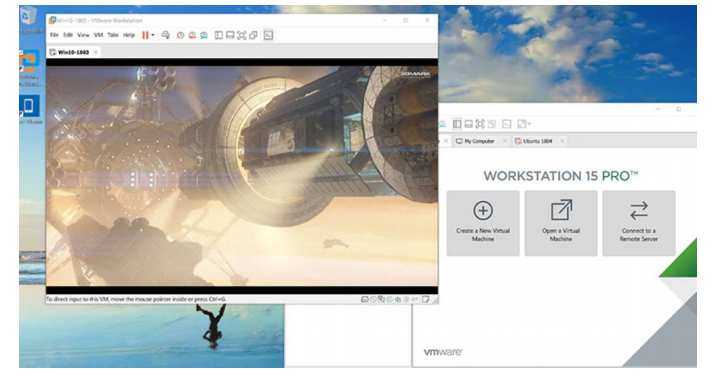
Task: Open the View menu
Action: [x=83, y=35]
